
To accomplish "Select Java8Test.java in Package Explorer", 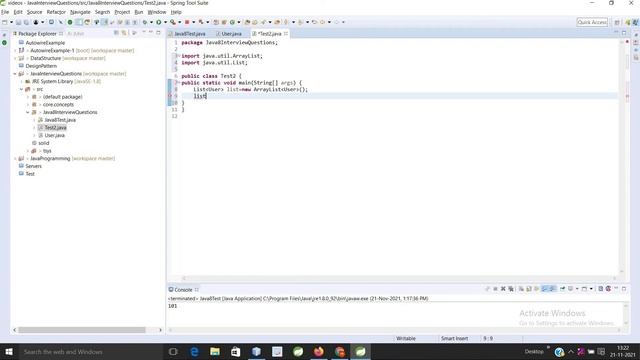I will click(x=60, y=120).
